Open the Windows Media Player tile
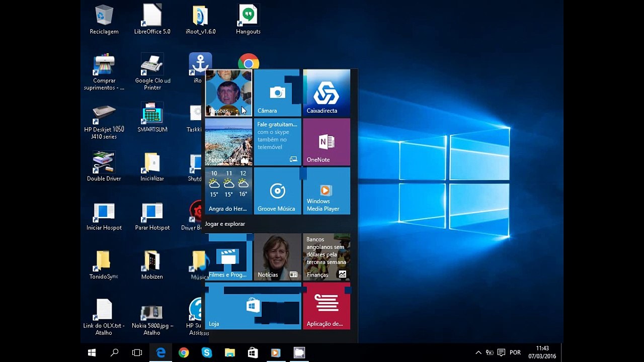Viewport: 644px width, 362px height. click(x=327, y=191)
